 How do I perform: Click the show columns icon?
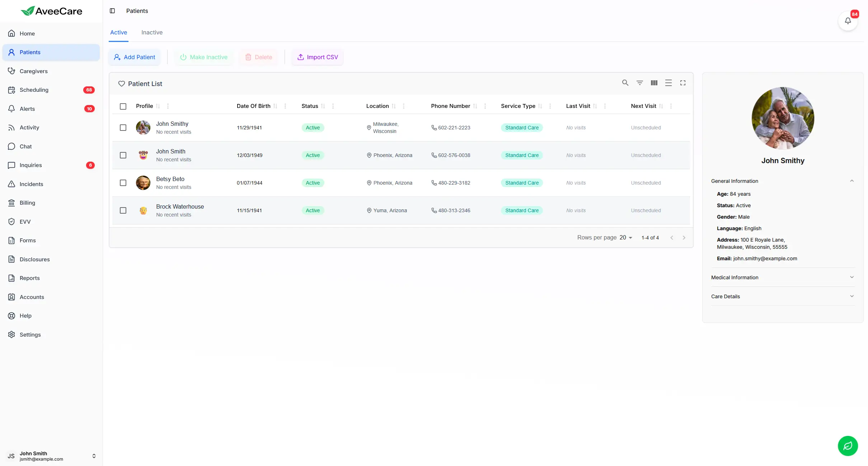(654, 82)
